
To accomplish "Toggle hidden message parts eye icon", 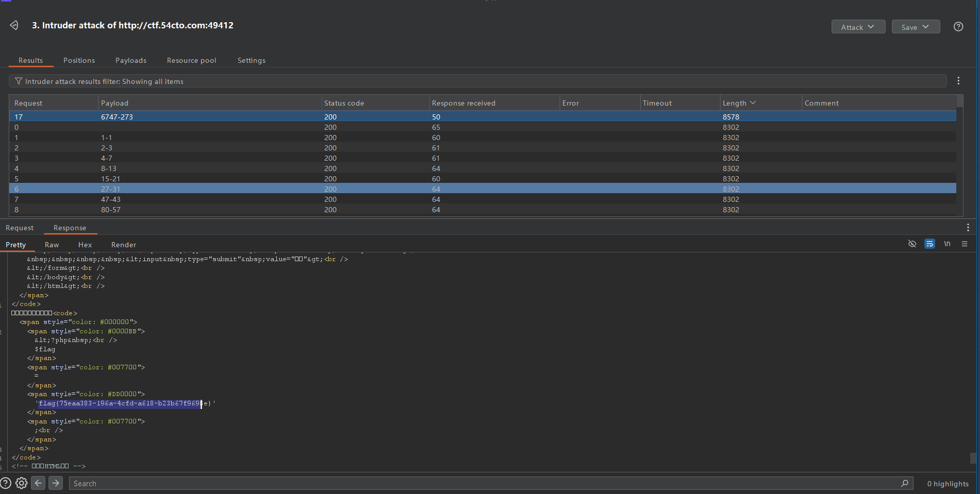I will coord(912,244).
